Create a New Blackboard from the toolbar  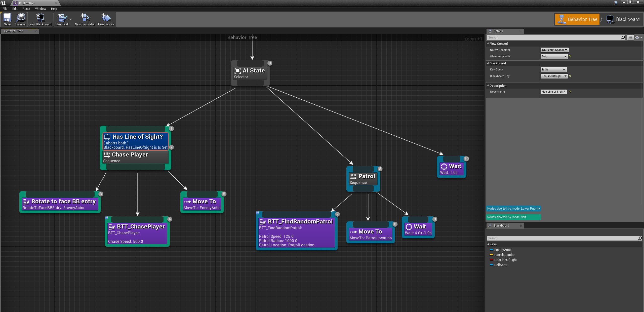tap(40, 19)
